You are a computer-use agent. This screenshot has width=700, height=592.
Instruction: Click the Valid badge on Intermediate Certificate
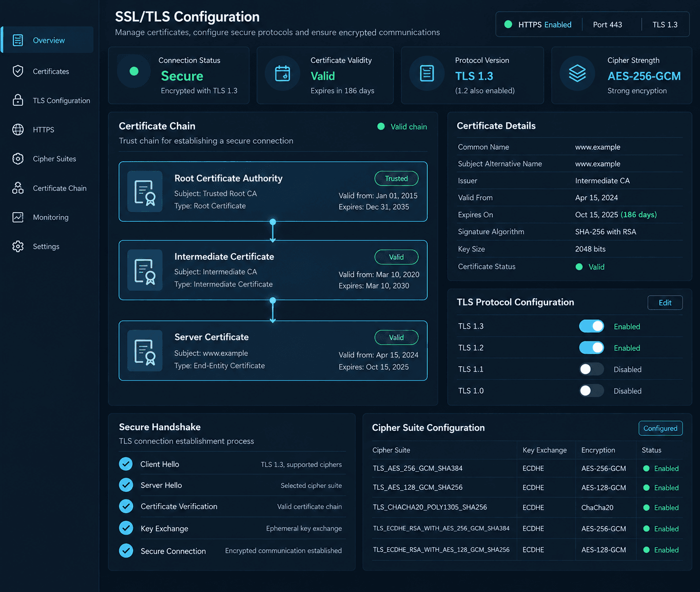coord(396,257)
